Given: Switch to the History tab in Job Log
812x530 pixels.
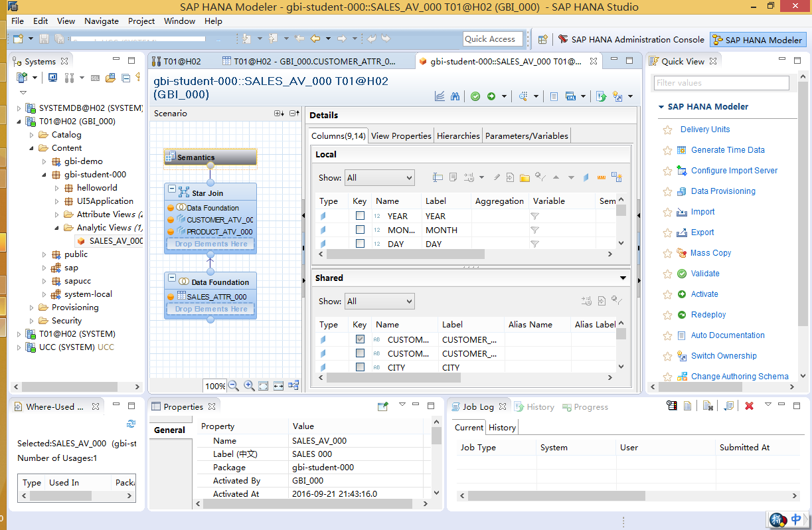Looking at the screenshot, I should coord(503,428).
